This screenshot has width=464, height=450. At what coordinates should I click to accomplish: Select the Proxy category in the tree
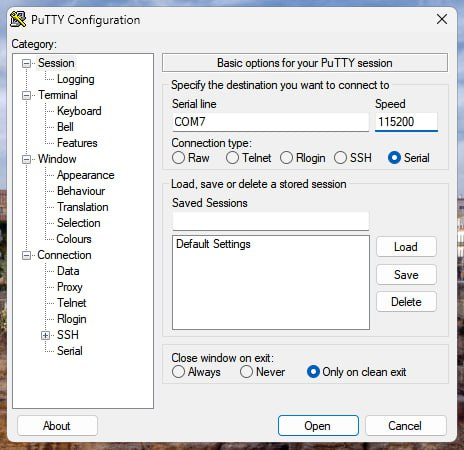70,287
